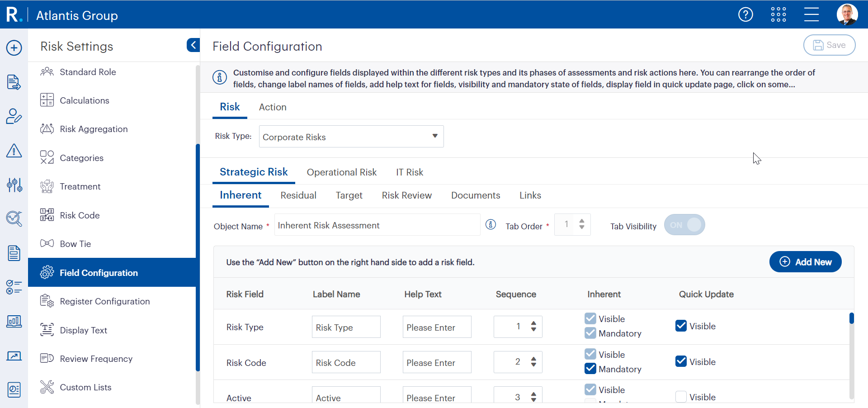Increase the Risk Type sequence stepper
The width and height of the screenshot is (868, 408).
coord(534,323)
